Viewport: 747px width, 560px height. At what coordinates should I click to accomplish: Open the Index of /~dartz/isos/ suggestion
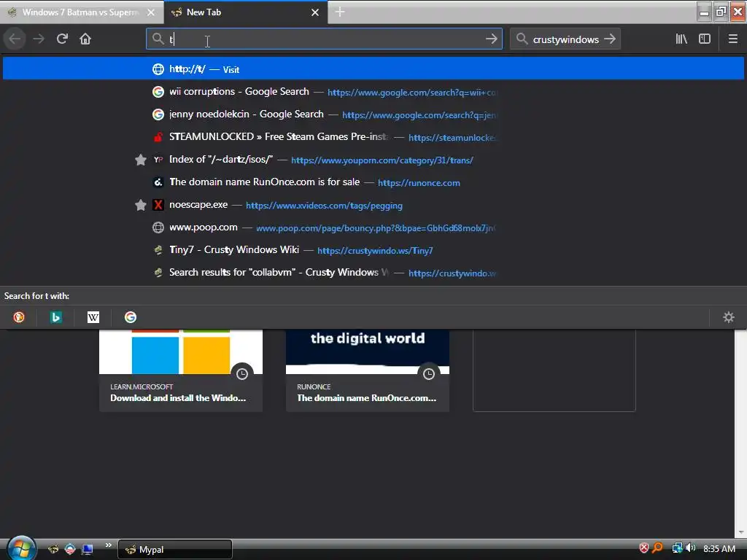pos(373,160)
